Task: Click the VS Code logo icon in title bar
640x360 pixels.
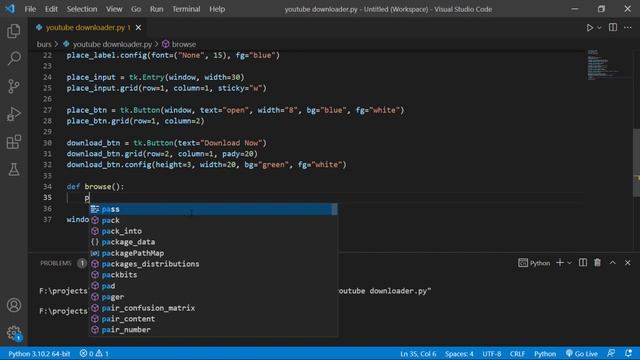Action: (x=10, y=9)
